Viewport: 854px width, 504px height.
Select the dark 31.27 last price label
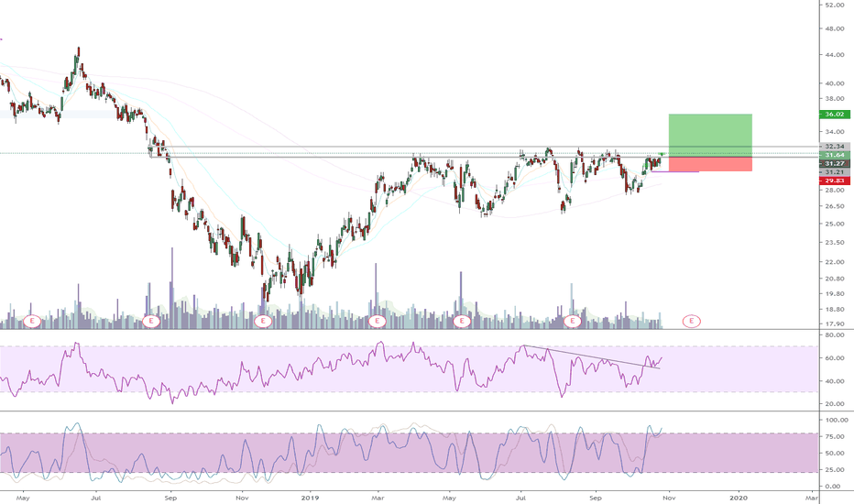click(x=835, y=163)
